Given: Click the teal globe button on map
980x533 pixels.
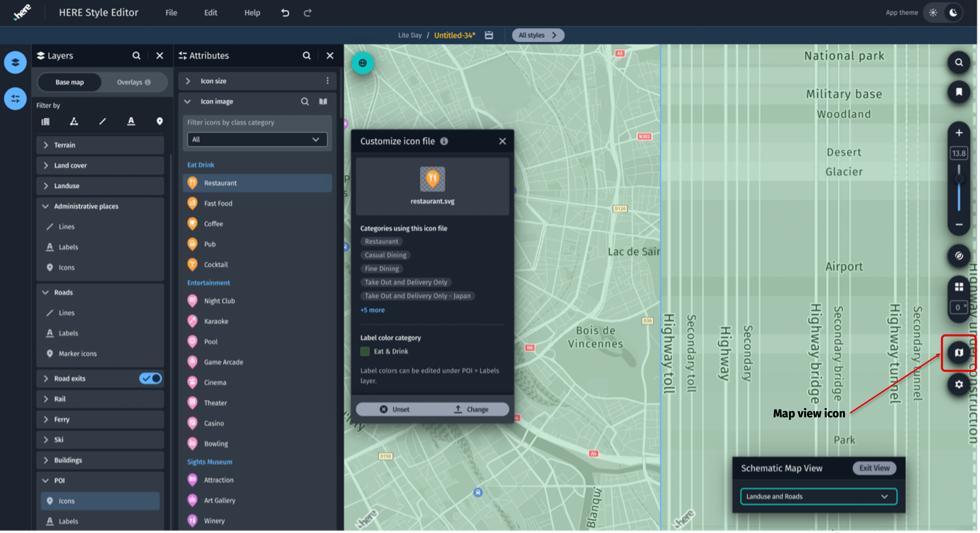Looking at the screenshot, I should (362, 63).
